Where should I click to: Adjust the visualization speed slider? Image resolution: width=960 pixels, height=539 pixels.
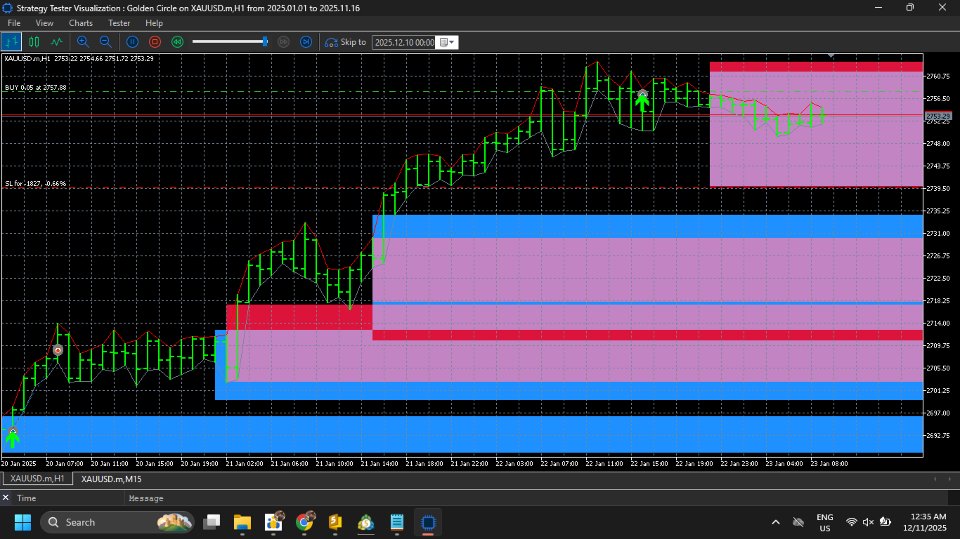[230, 42]
